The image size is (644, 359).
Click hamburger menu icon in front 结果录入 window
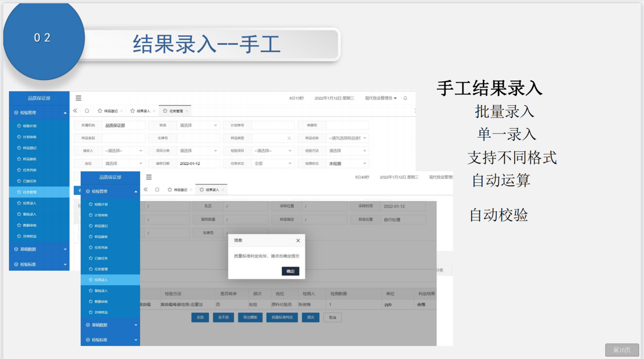[149, 177]
